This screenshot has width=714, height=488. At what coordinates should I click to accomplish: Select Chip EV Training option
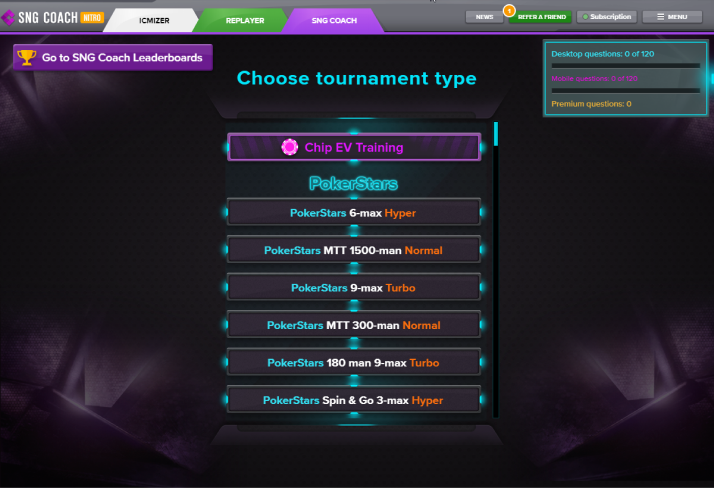354,147
